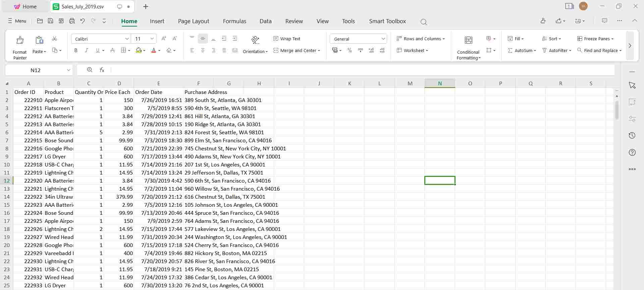Click the fill color bucket swatch
The width and height of the screenshot is (644, 290).
pos(139,50)
